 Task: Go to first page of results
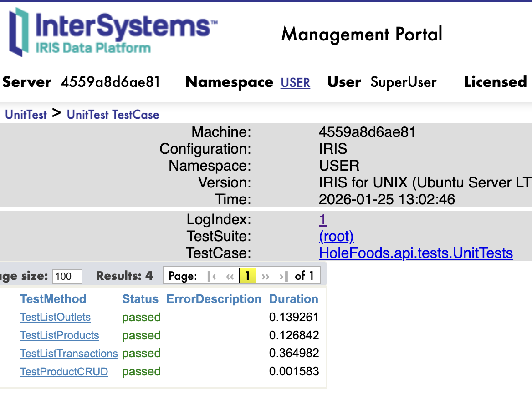point(211,276)
